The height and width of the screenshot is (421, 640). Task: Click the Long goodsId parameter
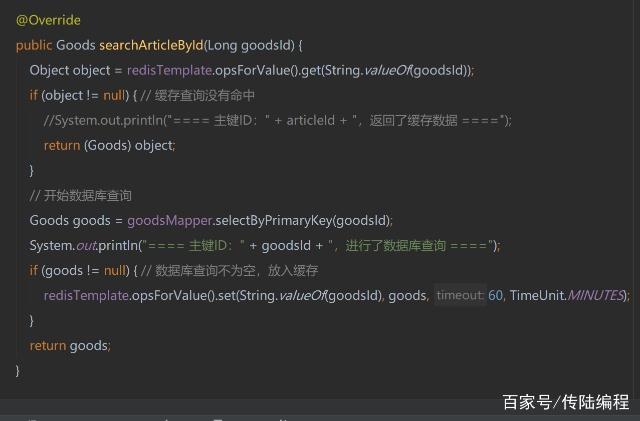click(251, 45)
